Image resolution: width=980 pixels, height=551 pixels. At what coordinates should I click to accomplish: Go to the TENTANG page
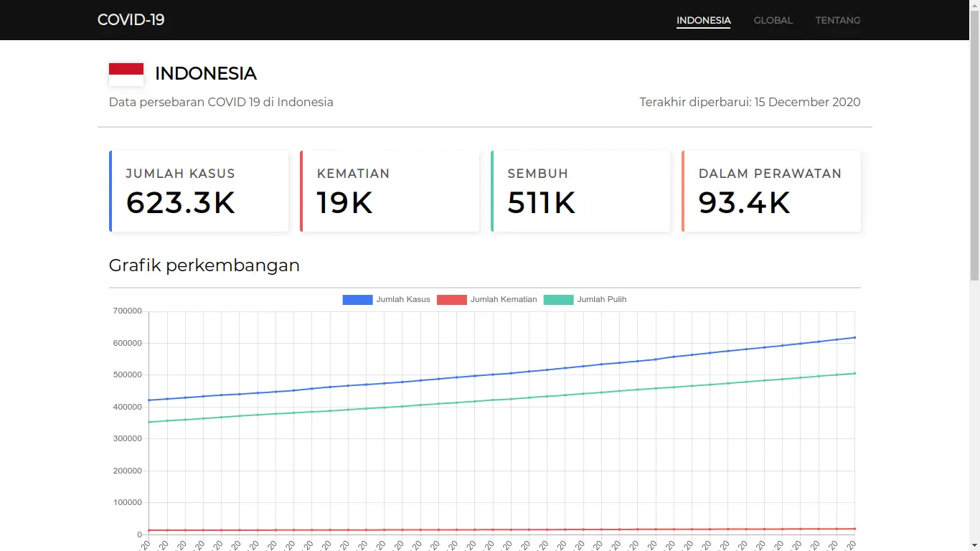[x=837, y=20]
